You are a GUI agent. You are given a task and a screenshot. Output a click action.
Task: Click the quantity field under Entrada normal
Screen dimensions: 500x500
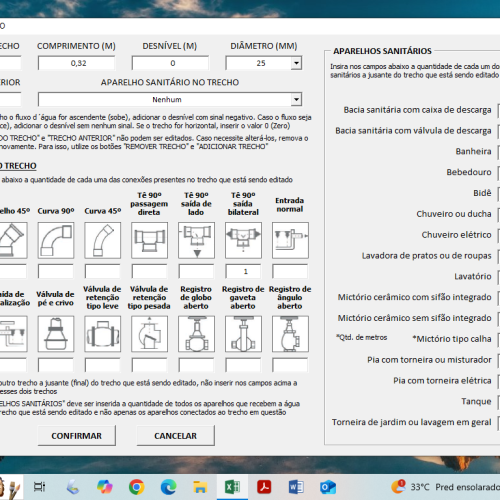pyautogui.click(x=290, y=271)
